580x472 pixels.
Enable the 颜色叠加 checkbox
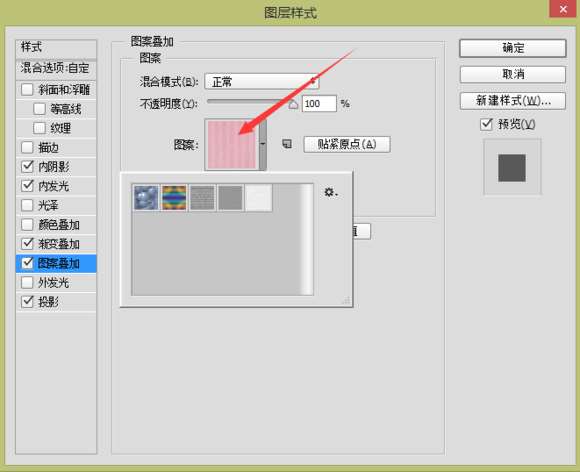[27, 224]
